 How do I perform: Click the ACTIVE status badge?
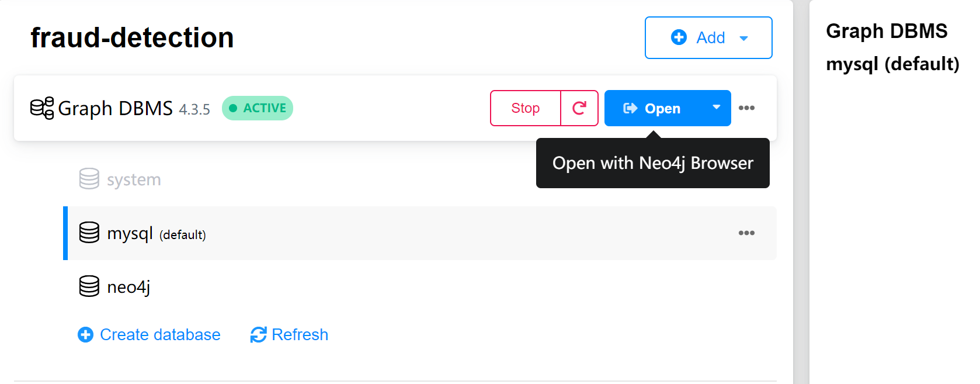pyautogui.click(x=258, y=108)
